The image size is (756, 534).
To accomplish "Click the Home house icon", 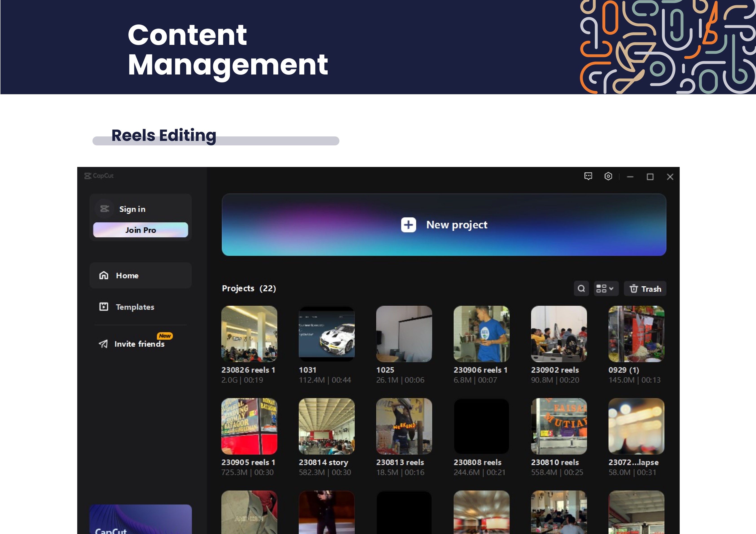I will click(x=104, y=275).
